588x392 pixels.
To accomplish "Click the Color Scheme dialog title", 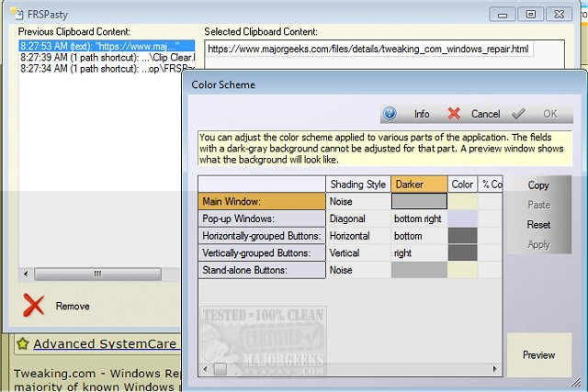I will coord(223,84).
